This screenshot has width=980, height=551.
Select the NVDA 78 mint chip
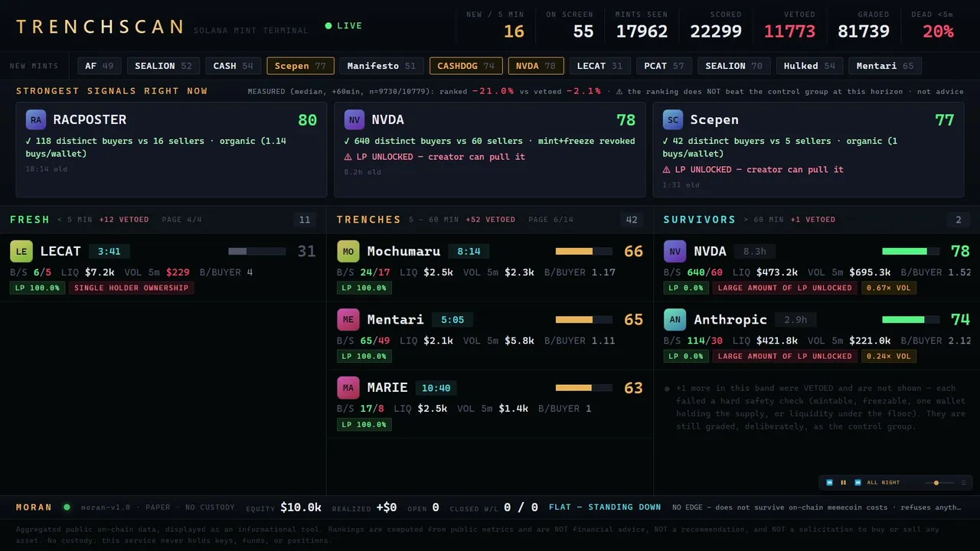[x=536, y=66]
